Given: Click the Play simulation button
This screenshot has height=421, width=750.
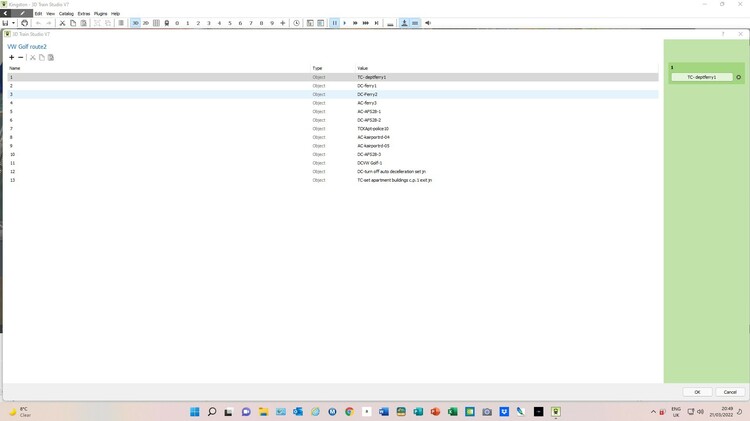Looking at the screenshot, I should (x=344, y=23).
